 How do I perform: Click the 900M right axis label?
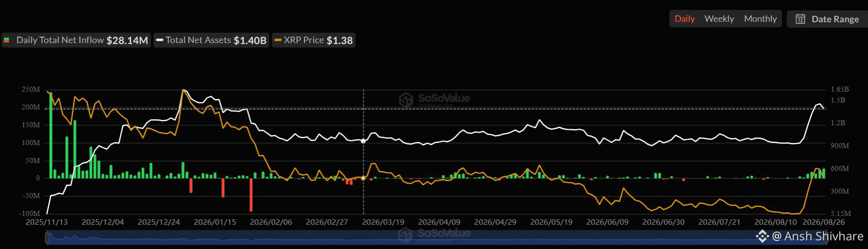(x=840, y=146)
